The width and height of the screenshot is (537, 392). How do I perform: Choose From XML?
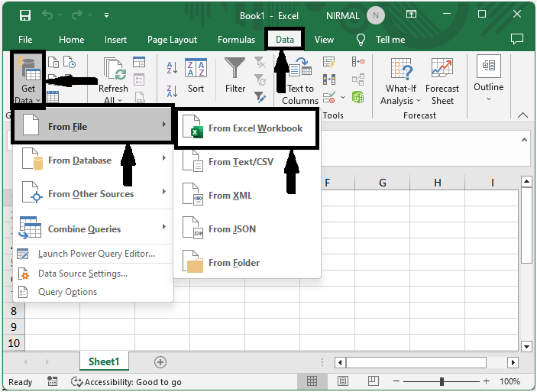click(x=247, y=196)
